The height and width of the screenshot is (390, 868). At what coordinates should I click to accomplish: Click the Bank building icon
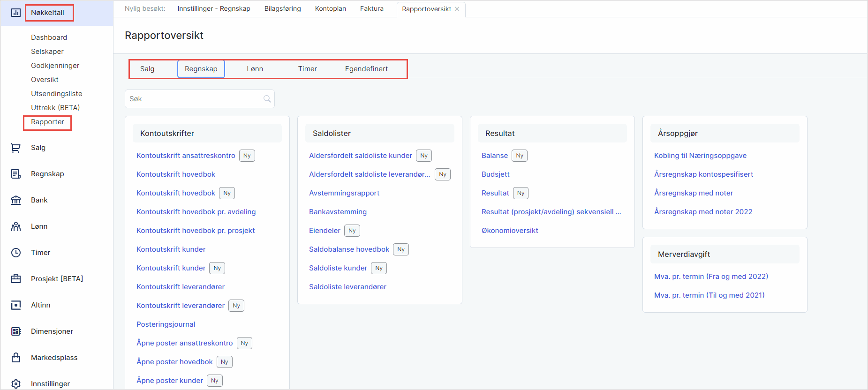16,200
